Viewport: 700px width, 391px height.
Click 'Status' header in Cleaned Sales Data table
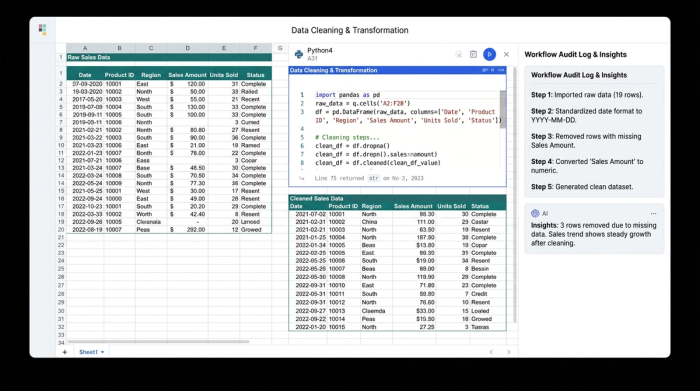tap(480, 206)
